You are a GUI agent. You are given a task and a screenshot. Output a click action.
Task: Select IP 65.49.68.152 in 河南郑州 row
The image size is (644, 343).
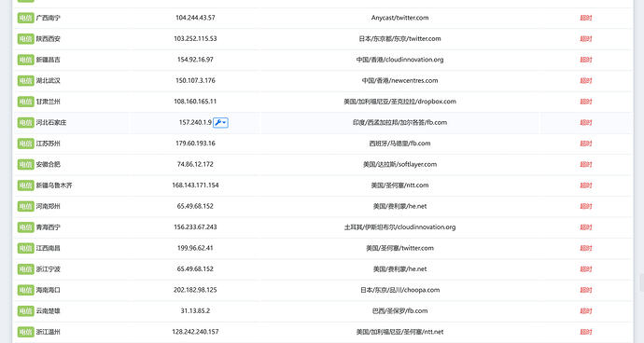(x=195, y=206)
